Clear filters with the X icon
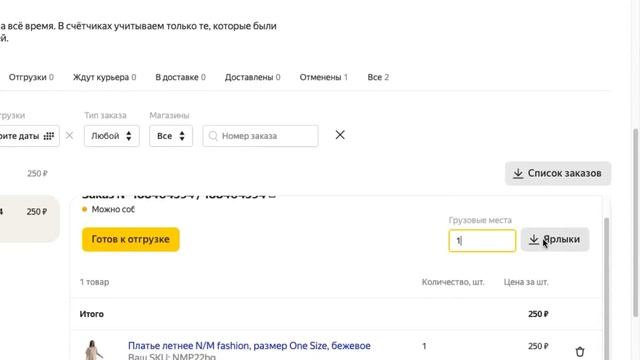Viewport: 640px width, 360px height. pos(340,135)
